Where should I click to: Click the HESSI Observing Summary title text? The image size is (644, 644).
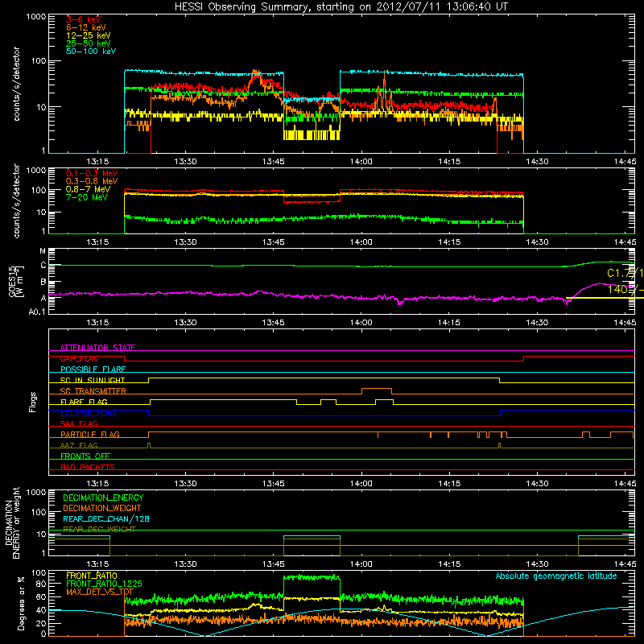341,7
